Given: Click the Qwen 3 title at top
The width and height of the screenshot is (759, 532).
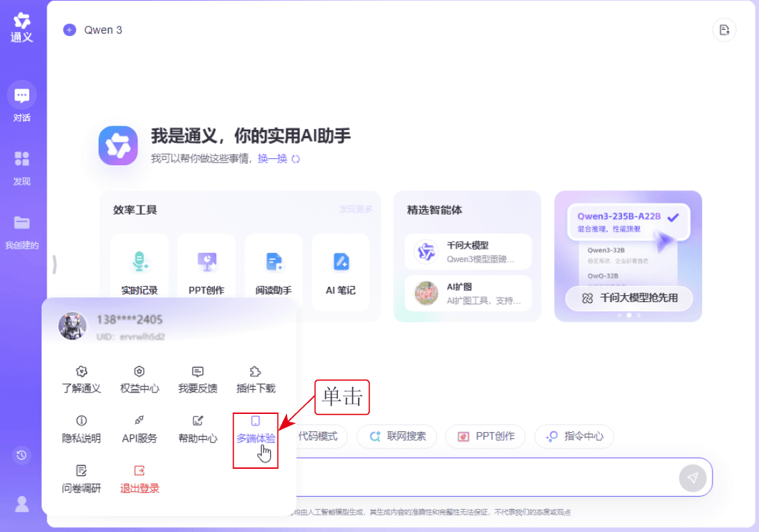Looking at the screenshot, I should pyautogui.click(x=103, y=30).
